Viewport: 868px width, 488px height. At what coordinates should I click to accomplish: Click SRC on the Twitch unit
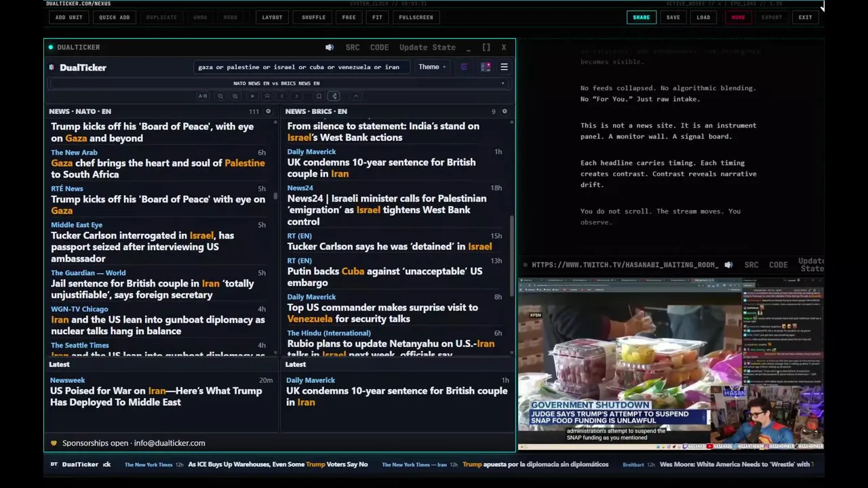751,265
